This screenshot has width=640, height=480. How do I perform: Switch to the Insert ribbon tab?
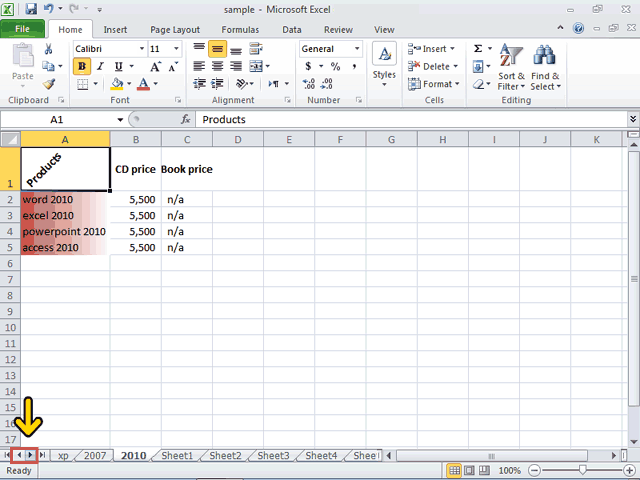[x=115, y=30]
